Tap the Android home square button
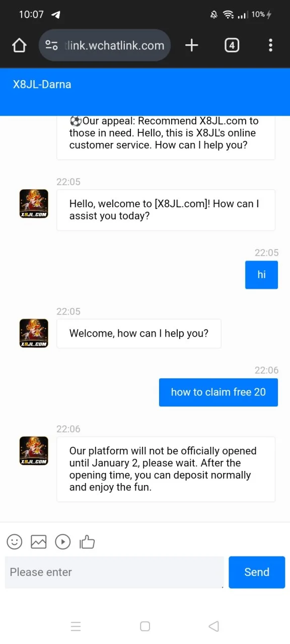Viewport: 290px width, 644px height. [145, 626]
